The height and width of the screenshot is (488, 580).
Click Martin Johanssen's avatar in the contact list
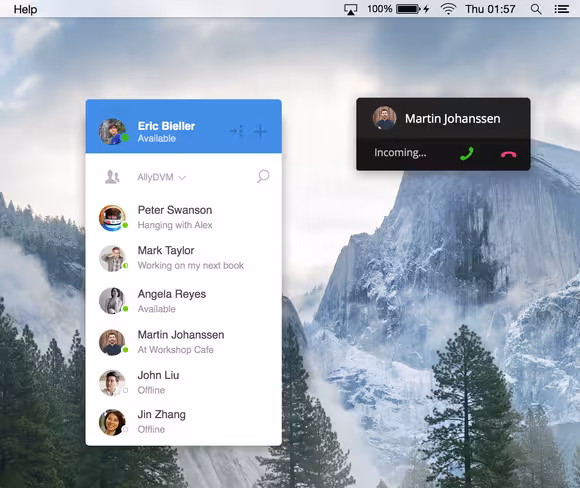112,342
